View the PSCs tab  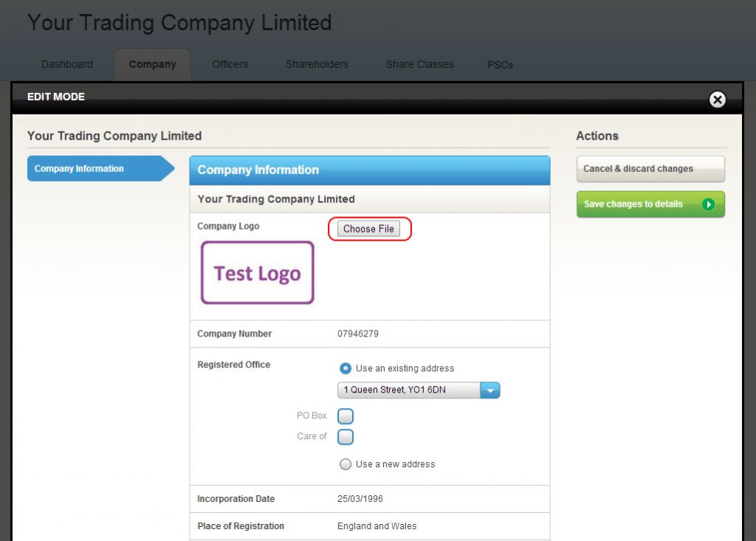click(x=500, y=65)
